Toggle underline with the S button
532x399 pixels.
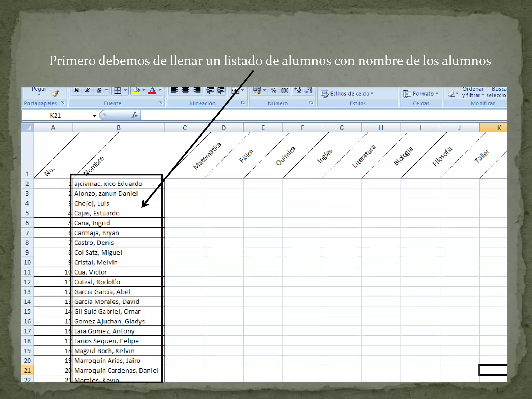(x=99, y=90)
